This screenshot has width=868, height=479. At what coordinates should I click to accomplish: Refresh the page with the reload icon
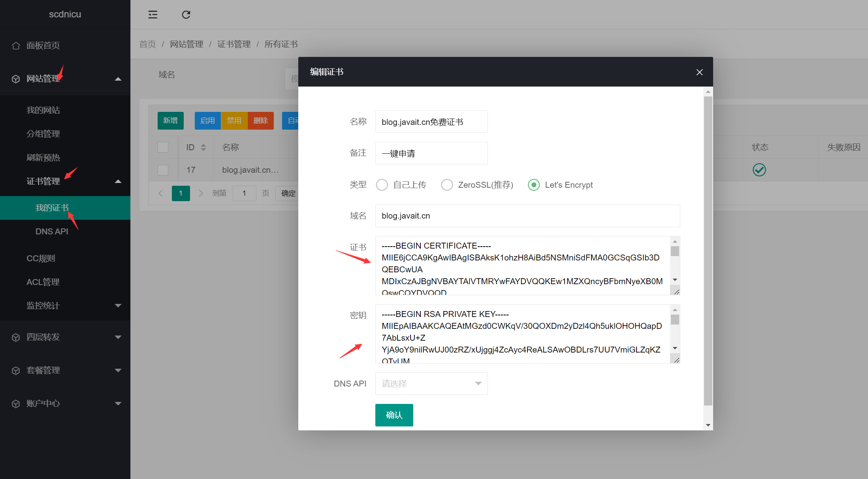click(x=186, y=14)
